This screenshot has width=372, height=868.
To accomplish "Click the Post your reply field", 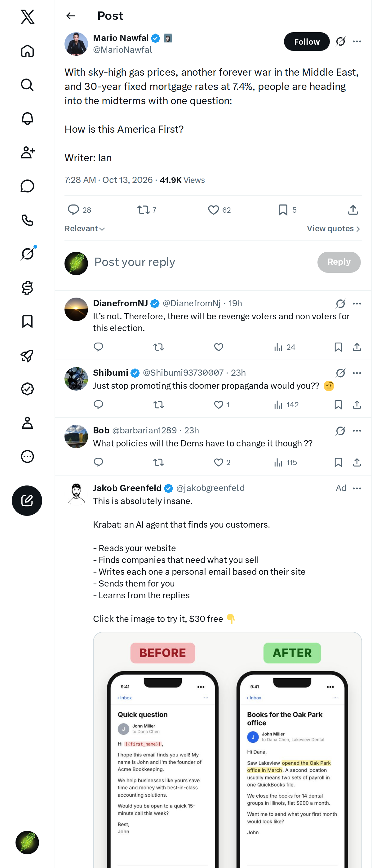I will click(x=202, y=262).
